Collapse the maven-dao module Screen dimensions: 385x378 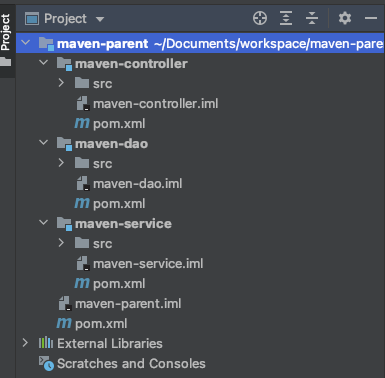pyautogui.click(x=43, y=142)
